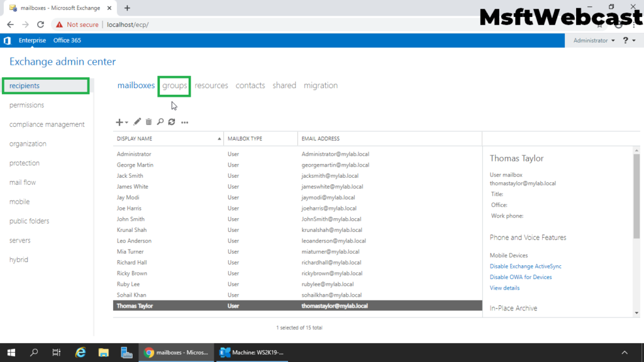Click Disable OWA for Devices link
This screenshot has height=362, width=644.
point(520,277)
